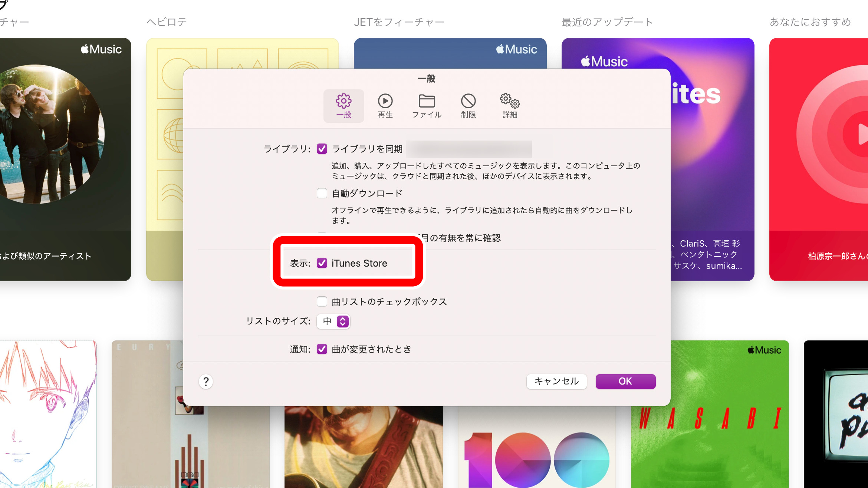Screen dimensions: 868x488
Task: Uncheck the iTunes Store display checkbox
Action: [322, 263]
